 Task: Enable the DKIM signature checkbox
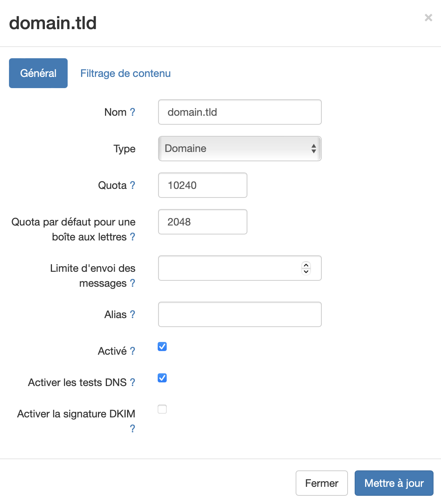(162, 409)
